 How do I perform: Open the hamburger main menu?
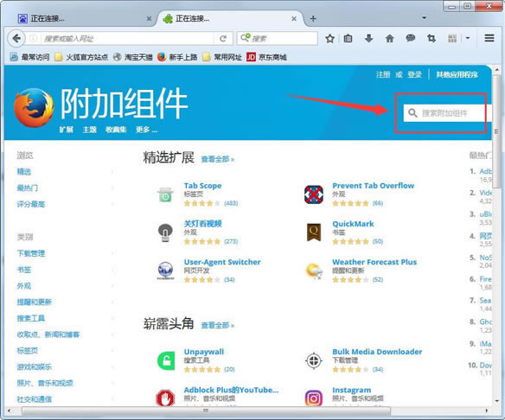point(489,38)
